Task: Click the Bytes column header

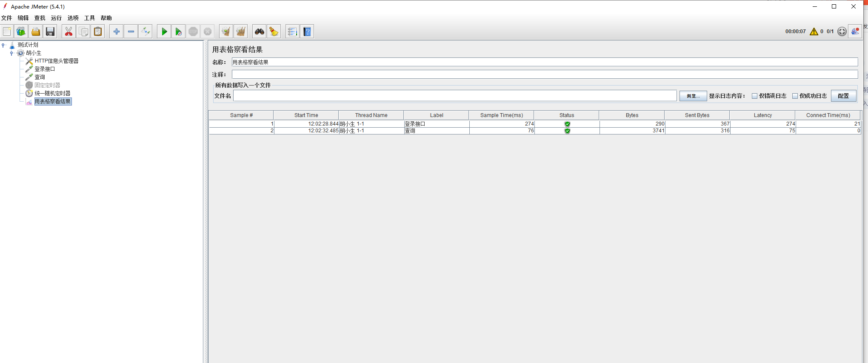Action: click(632, 115)
